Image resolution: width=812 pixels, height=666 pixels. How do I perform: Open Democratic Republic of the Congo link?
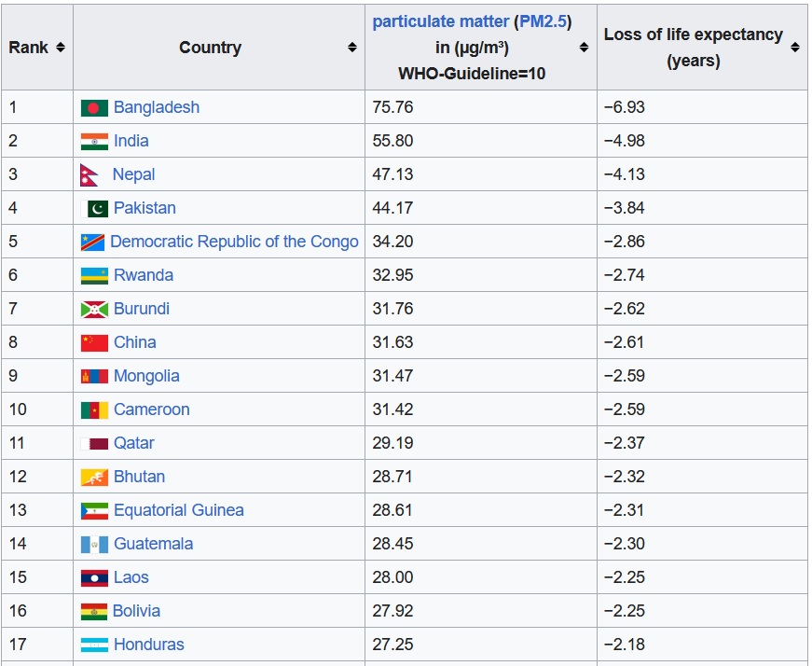click(x=234, y=242)
